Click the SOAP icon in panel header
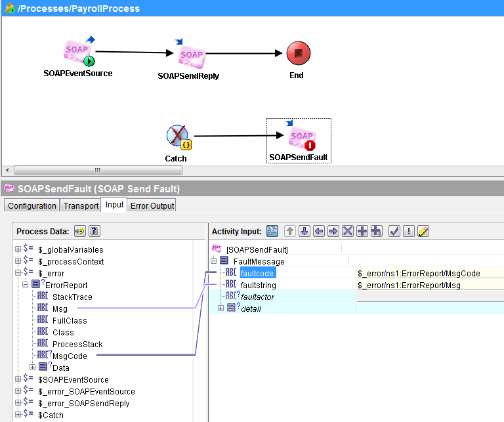The image size is (504, 422). (x=9, y=188)
